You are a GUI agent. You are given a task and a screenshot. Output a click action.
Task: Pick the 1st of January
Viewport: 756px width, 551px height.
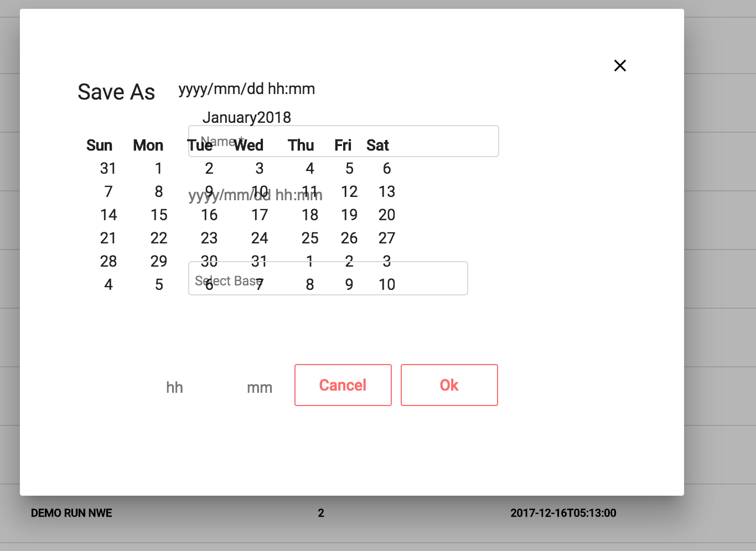[159, 168]
